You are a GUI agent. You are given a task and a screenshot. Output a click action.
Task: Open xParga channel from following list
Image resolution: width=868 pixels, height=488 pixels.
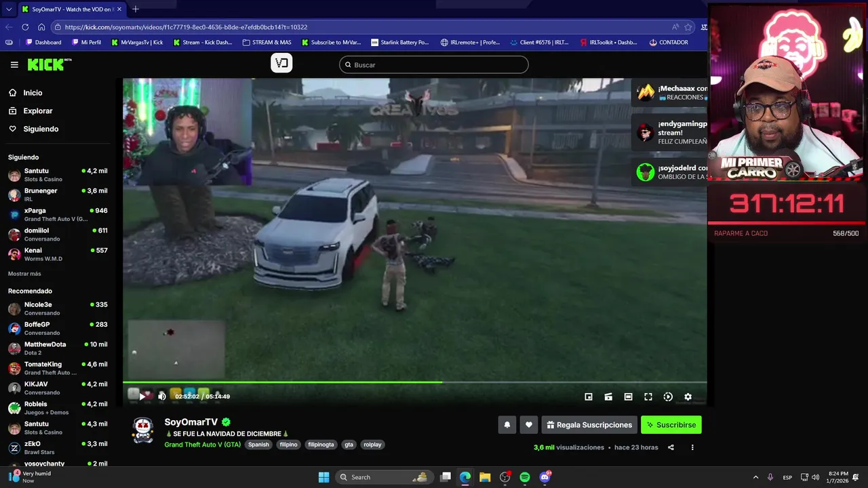58,215
